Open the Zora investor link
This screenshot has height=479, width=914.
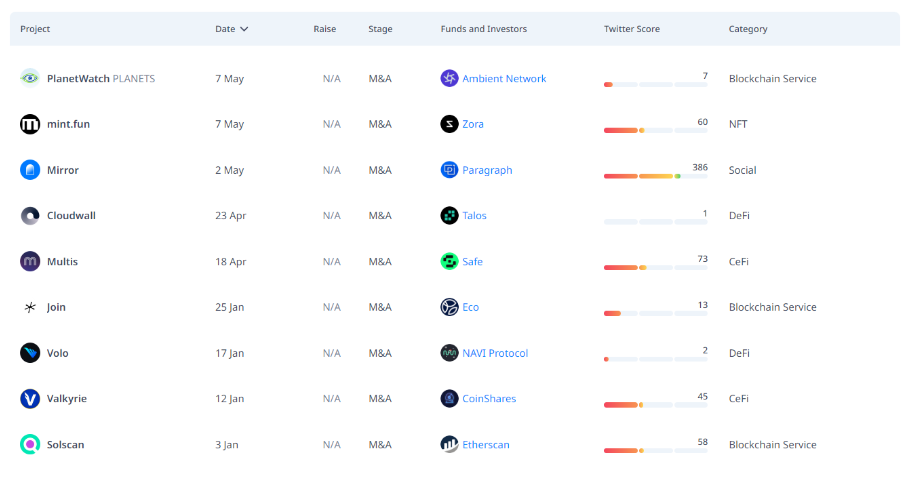point(473,124)
